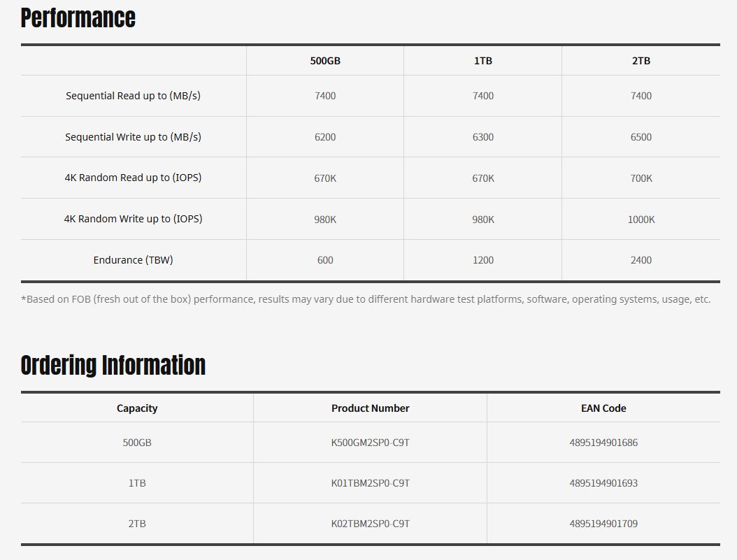Image resolution: width=737 pixels, height=560 pixels.
Task: Click the Performance section heading
Action: coord(78,18)
